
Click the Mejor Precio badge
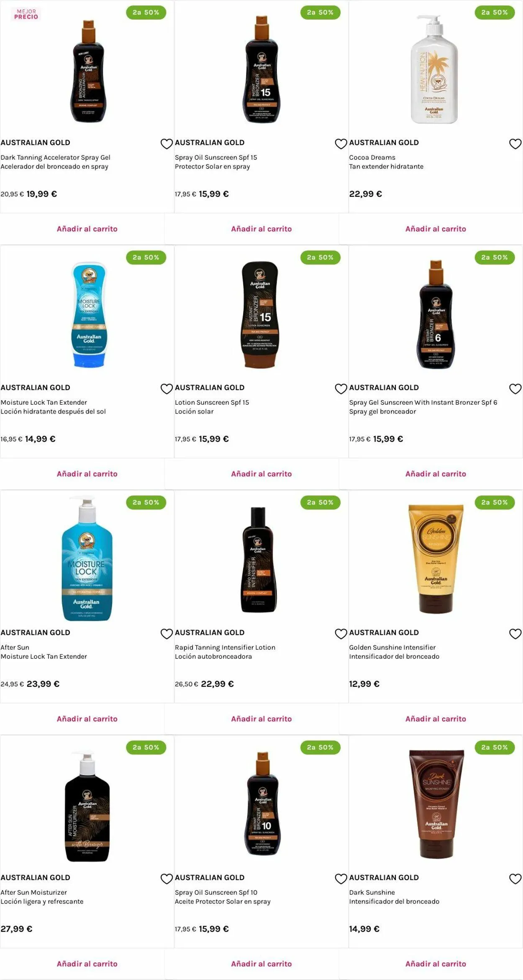(26, 14)
